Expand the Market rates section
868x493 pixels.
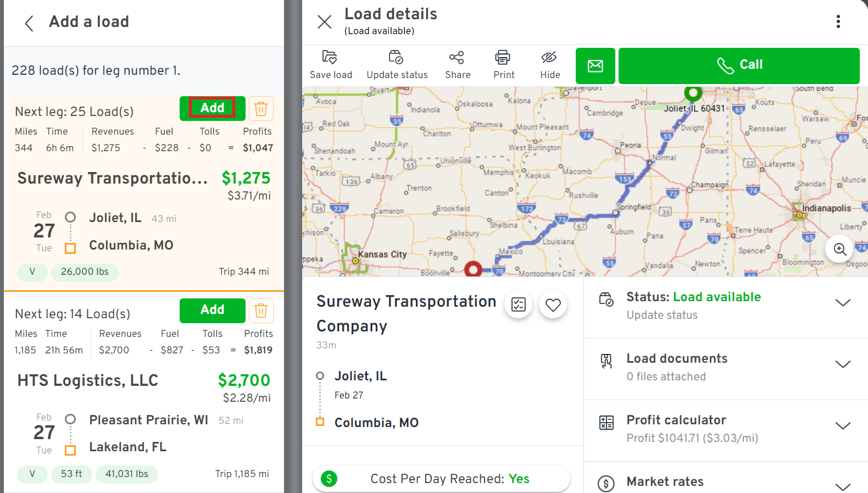tap(726, 481)
